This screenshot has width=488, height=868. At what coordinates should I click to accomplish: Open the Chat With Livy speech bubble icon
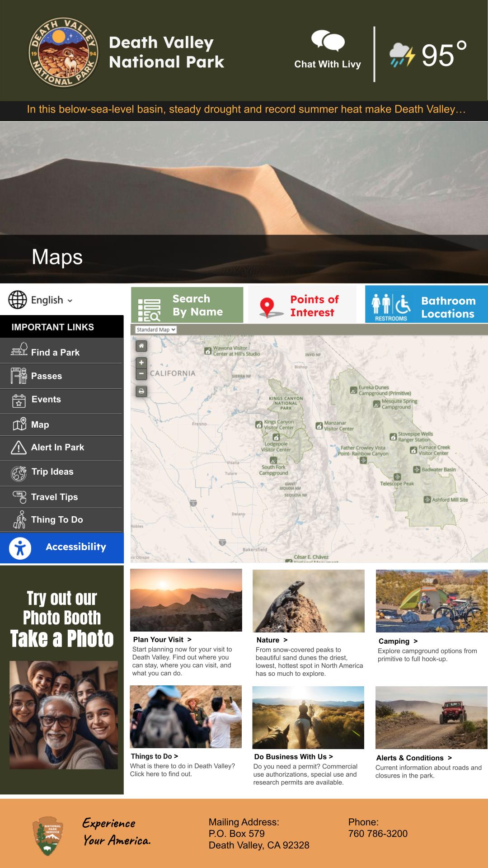pos(328,40)
